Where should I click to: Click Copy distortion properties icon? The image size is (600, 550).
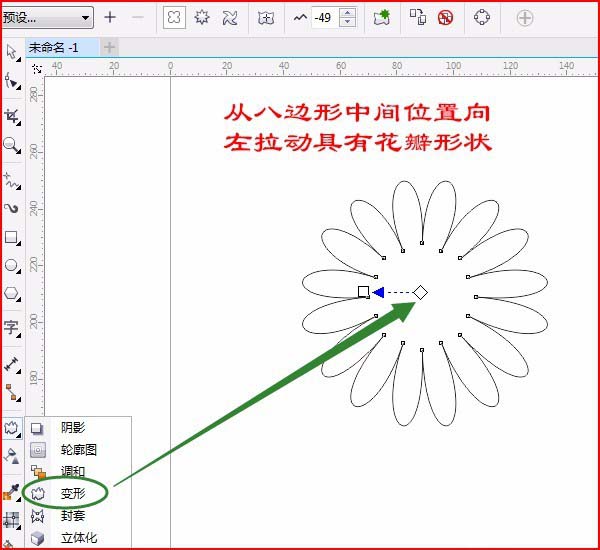coord(418,17)
